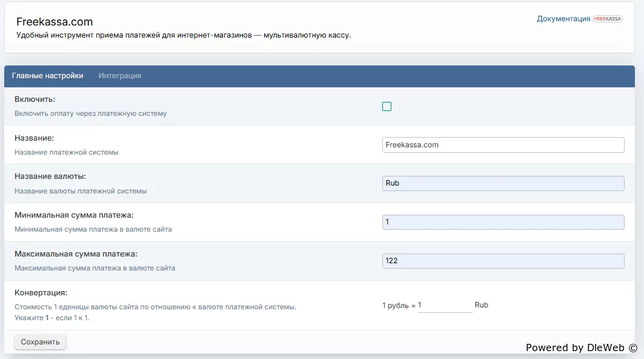Click the Rub unit text after conversion field
The width and height of the screenshot is (644, 359).
pyautogui.click(x=482, y=305)
